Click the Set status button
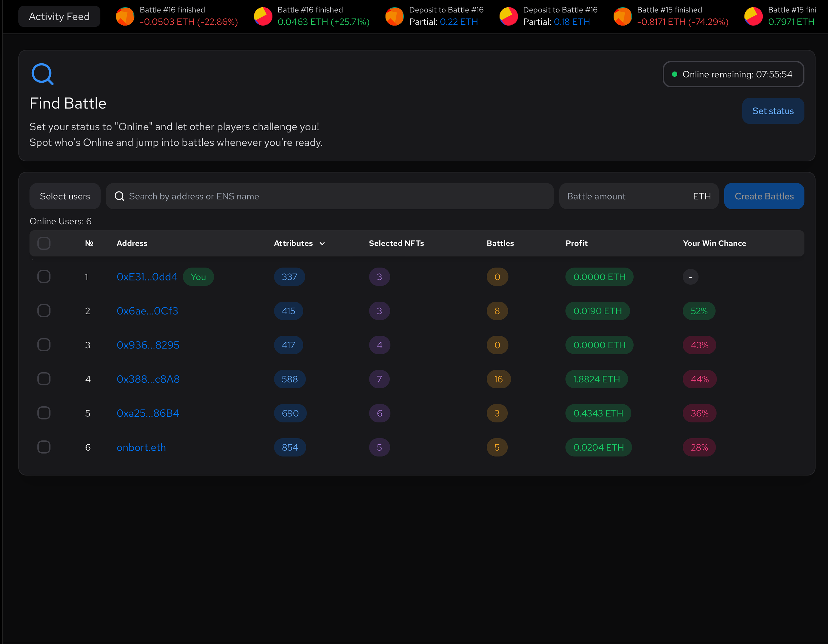Image resolution: width=828 pixels, height=644 pixels. (773, 111)
